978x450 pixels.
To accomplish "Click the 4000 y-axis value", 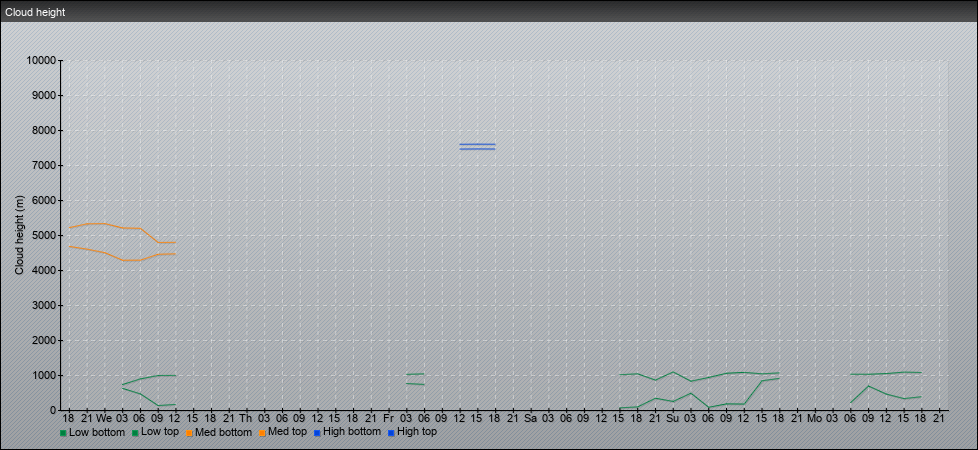I will pyautogui.click(x=44, y=270).
